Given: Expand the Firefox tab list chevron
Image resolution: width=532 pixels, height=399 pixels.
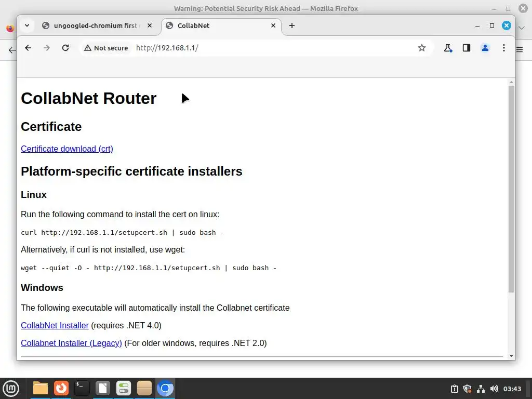Looking at the screenshot, I should [x=522, y=28].
